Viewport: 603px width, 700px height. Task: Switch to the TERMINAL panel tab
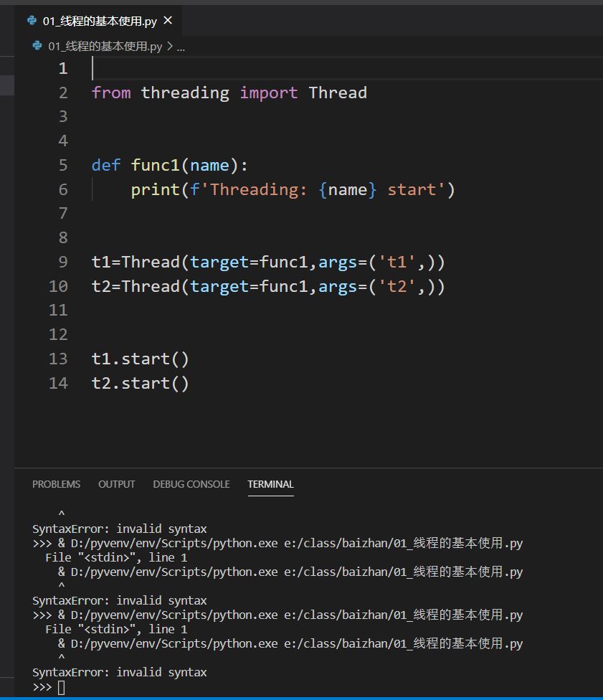270,484
